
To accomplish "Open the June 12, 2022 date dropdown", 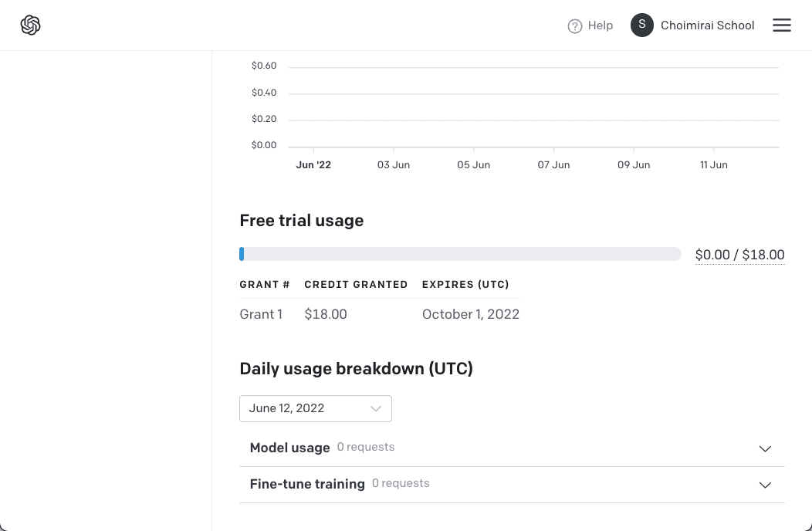I will pyautogui.click(x=315, y=409).
